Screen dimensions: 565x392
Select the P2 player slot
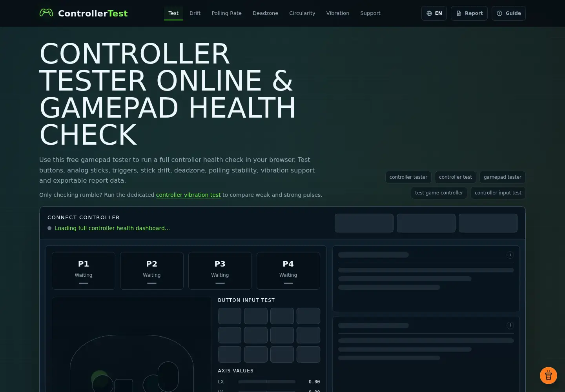pyautogui.click(x=152, y=271)
